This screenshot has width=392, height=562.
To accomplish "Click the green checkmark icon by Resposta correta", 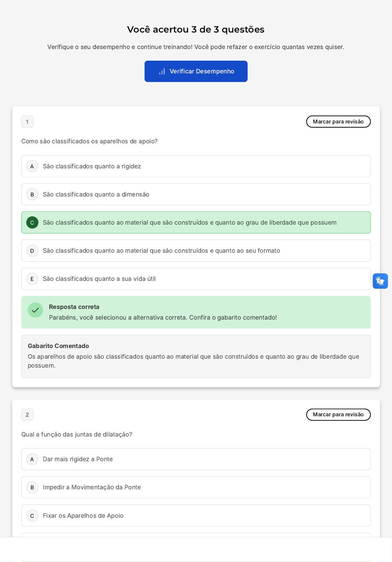I will 35,310.
